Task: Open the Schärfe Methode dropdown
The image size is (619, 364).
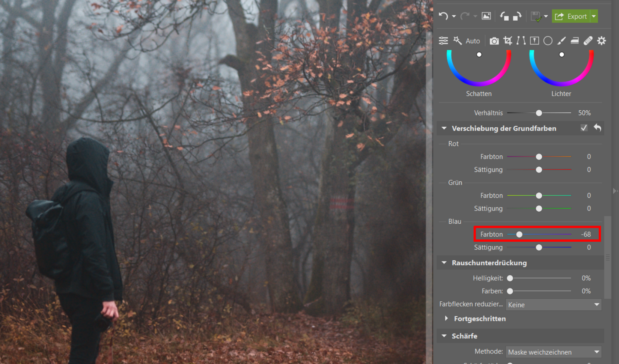Action: coord(553,352)
